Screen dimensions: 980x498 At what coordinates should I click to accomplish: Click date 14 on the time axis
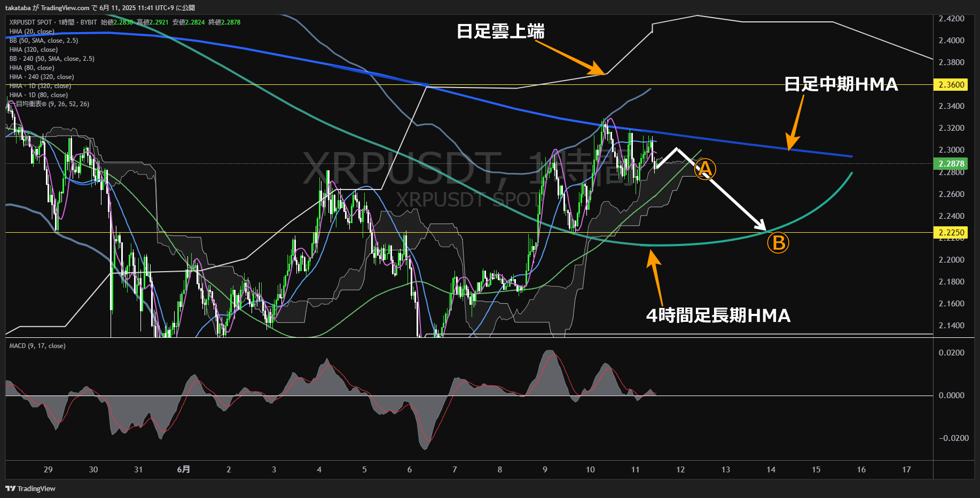coord(771,470)
